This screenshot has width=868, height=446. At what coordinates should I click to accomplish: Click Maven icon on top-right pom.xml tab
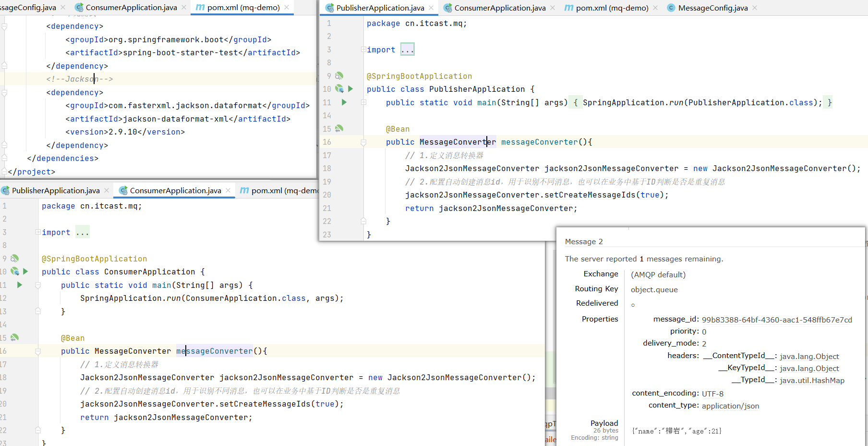(569, 8)
